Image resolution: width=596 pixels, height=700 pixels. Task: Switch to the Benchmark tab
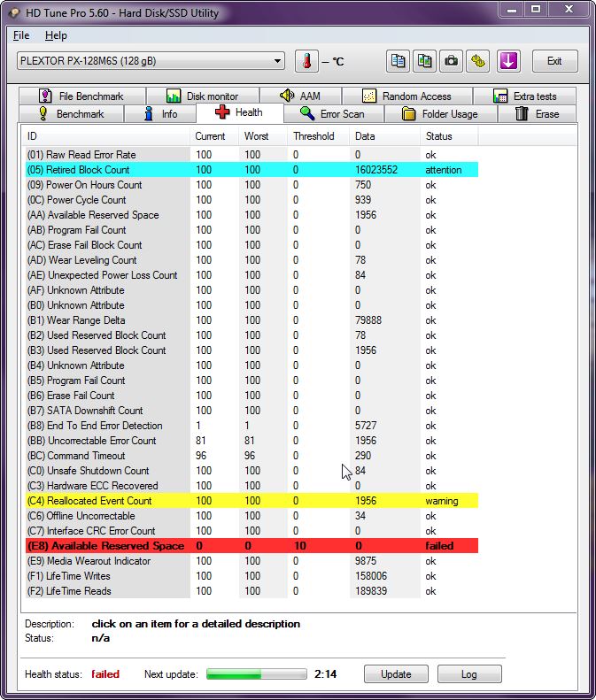point(72,114)
